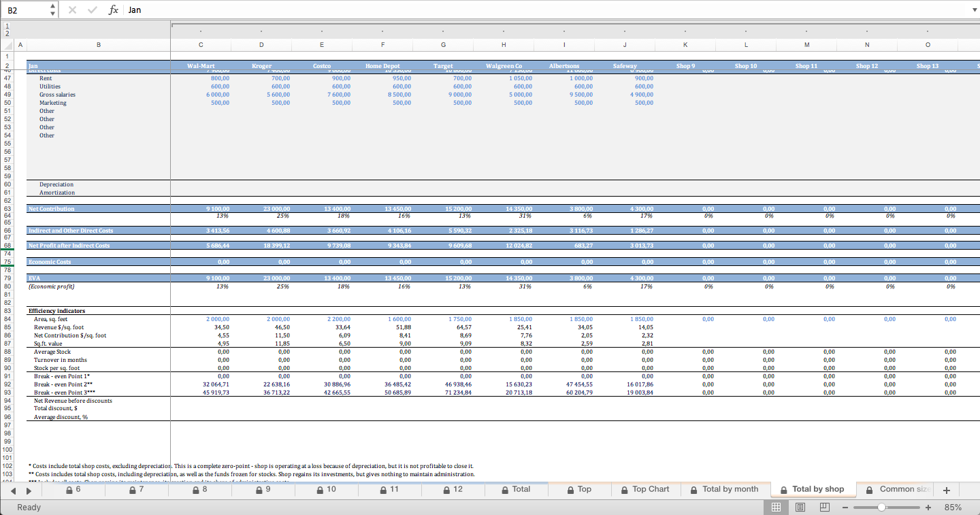Open the Top sheet tab
The image size is (980, 515).
(x=579, y=489)
